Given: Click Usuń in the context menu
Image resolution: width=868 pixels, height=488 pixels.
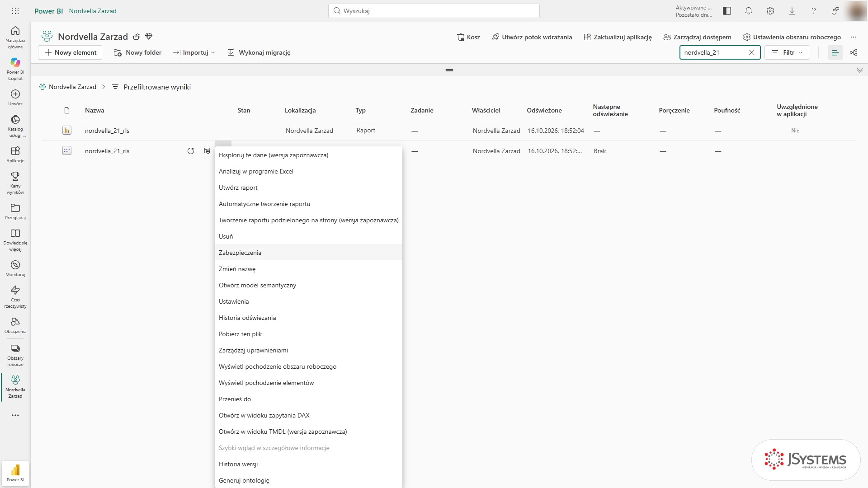Looking at the screenshot, I should (309, 236).
